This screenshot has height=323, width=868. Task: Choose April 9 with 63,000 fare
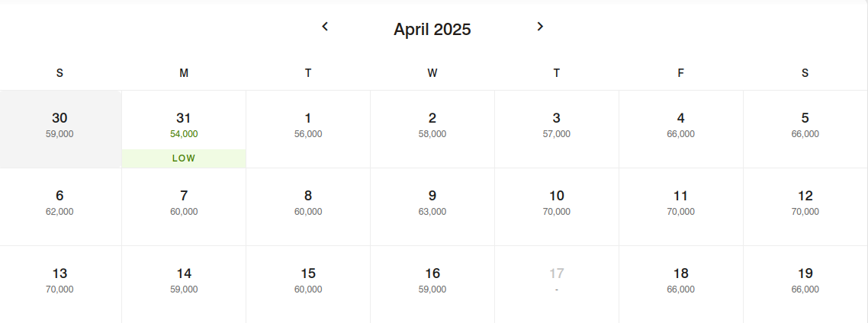(432, 206)
